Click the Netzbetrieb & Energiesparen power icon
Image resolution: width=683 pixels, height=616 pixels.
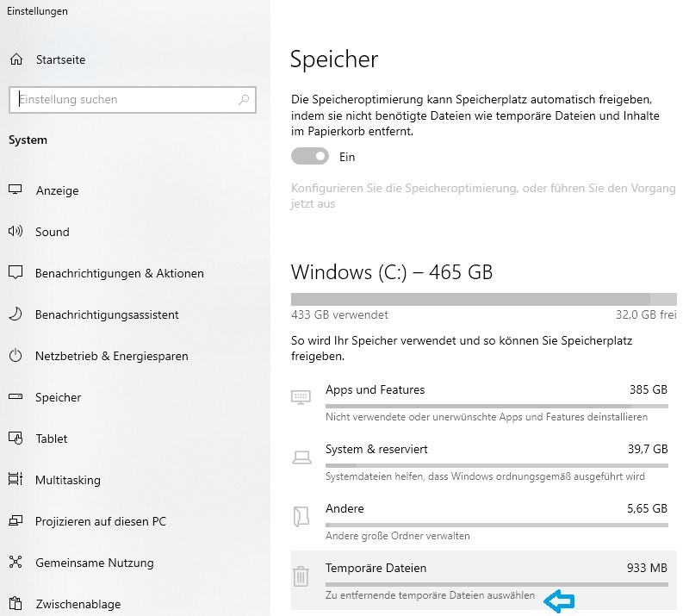coord(16,356)
